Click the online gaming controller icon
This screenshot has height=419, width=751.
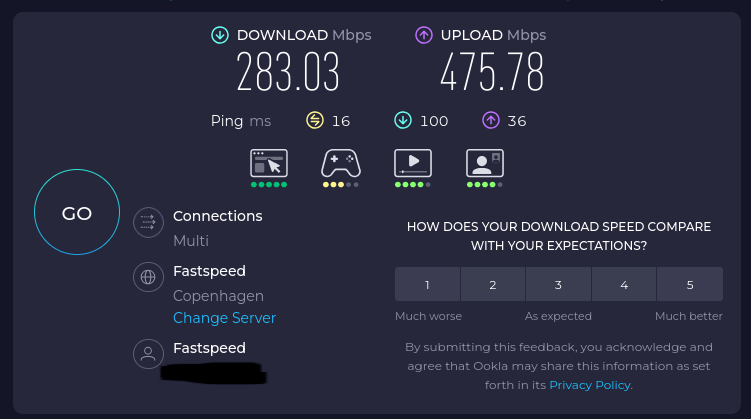pos(341,163)
